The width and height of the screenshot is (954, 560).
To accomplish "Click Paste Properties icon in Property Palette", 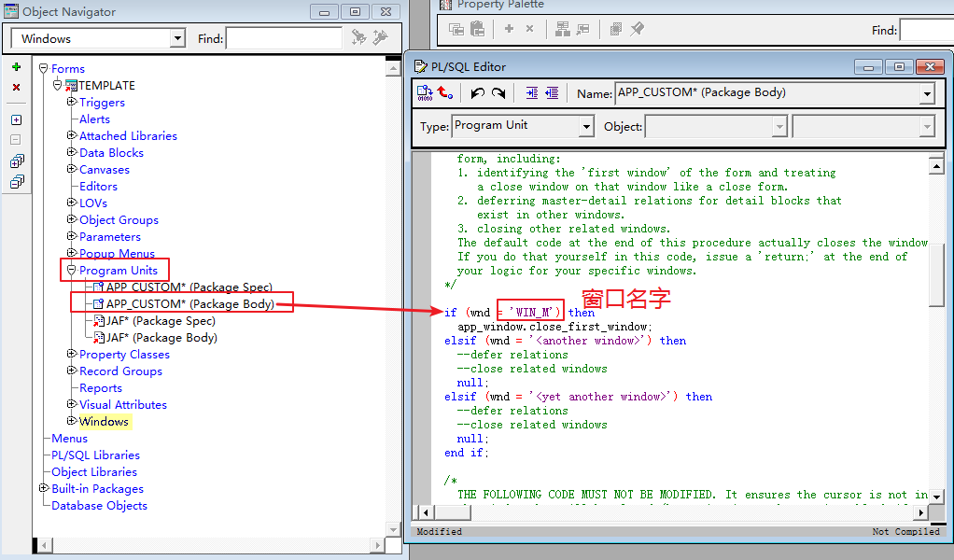I will 478,29.
